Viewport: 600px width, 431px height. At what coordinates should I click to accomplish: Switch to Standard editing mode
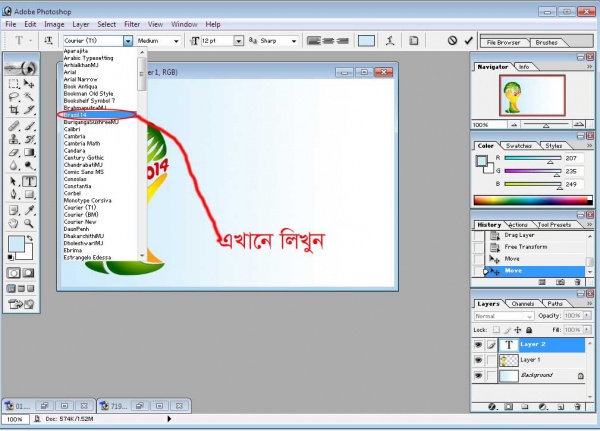14,273
